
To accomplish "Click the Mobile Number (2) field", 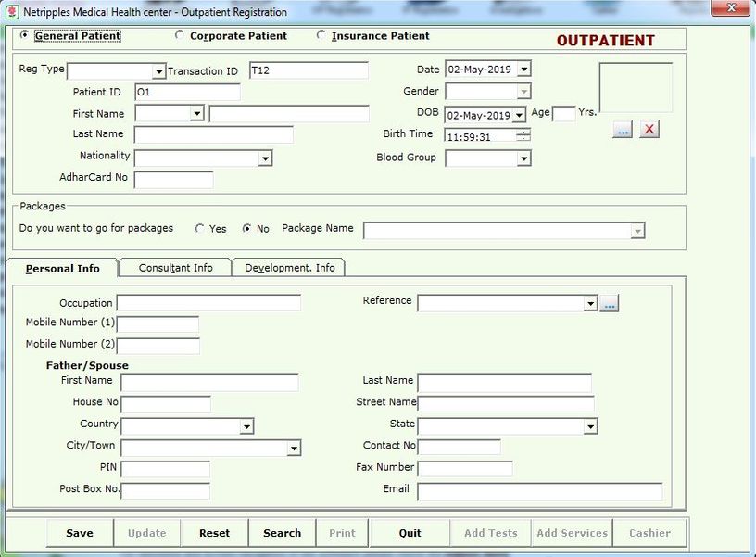I will (158, 346).
